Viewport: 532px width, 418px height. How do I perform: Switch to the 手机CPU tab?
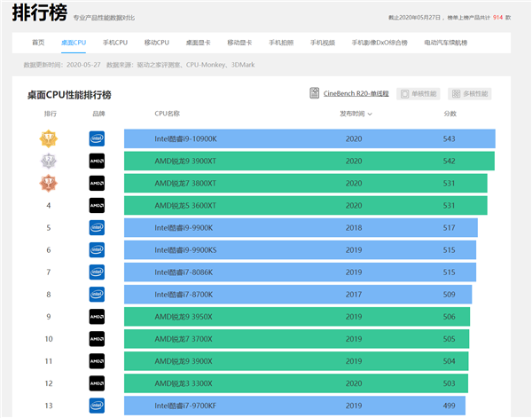tap(115, 43)
